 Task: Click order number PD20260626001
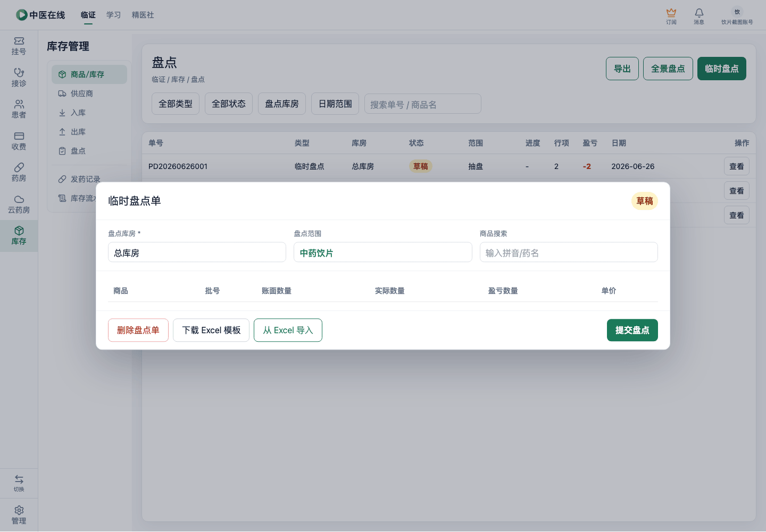tap(178, 166)
